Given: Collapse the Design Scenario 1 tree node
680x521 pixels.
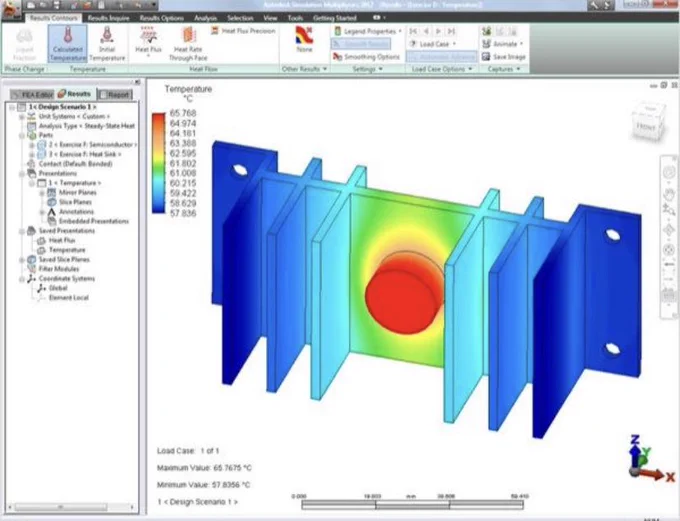Looking at the screenshot, I should coord(12,107).
